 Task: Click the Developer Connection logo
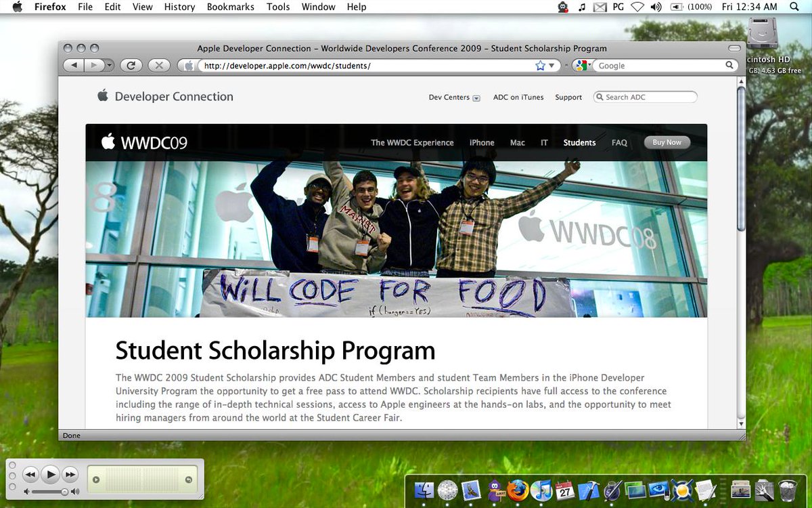pos(166,96)
